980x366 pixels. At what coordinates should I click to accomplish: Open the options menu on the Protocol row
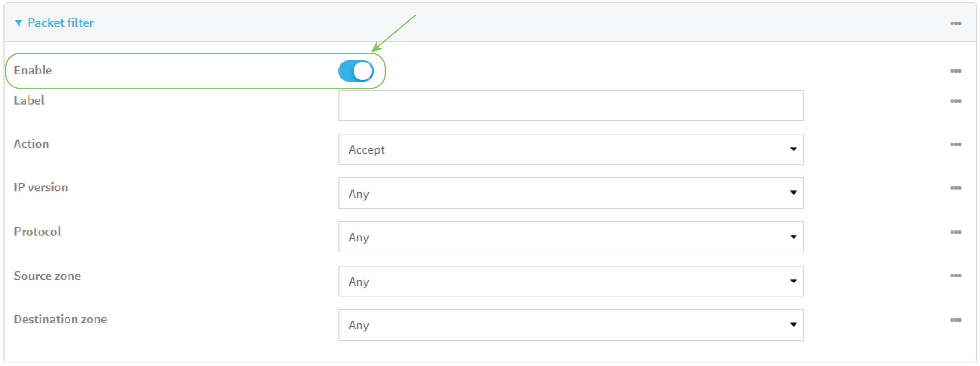[x=956, y=232]
